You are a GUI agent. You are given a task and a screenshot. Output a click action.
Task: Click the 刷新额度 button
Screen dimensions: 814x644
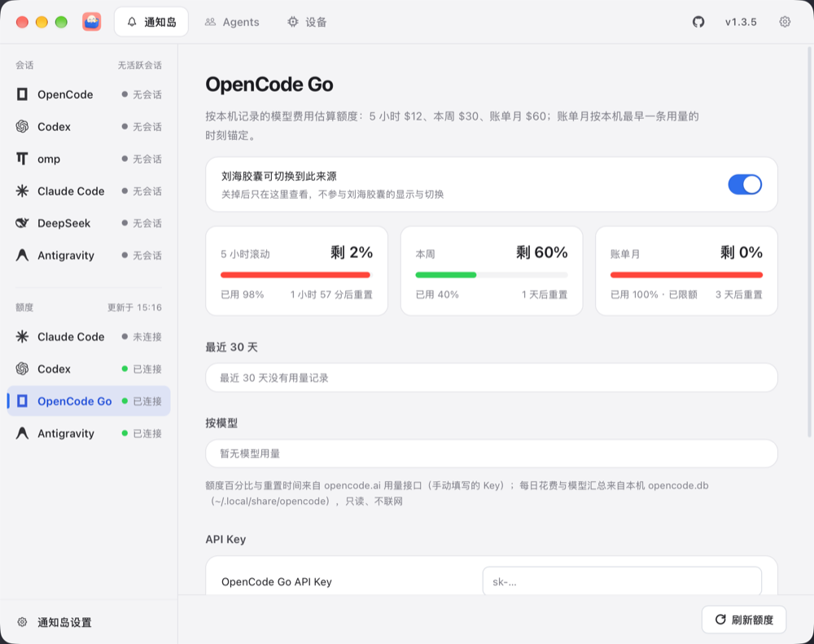click(744, 620)
